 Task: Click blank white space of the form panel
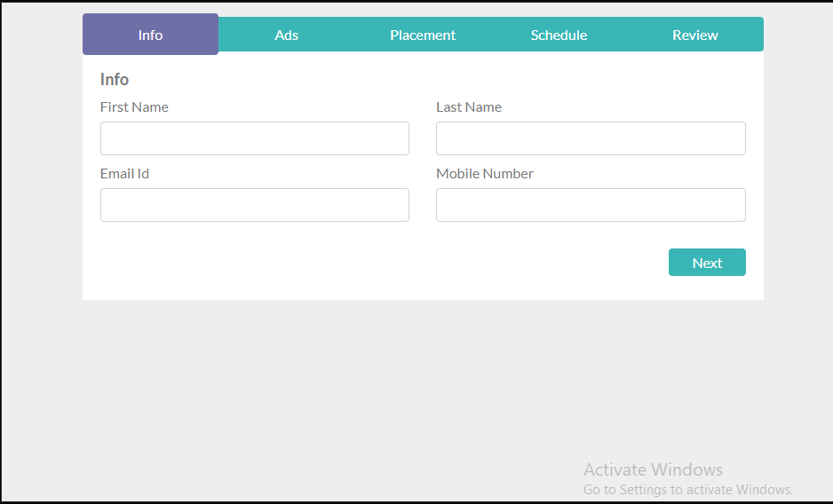pyautogui.click(x=372, y=265)
